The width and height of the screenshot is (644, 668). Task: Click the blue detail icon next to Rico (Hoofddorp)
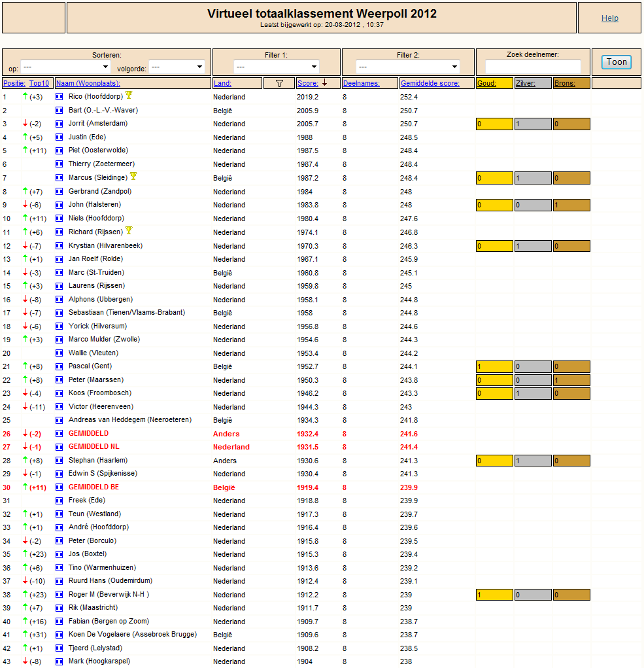coord(59,97)
